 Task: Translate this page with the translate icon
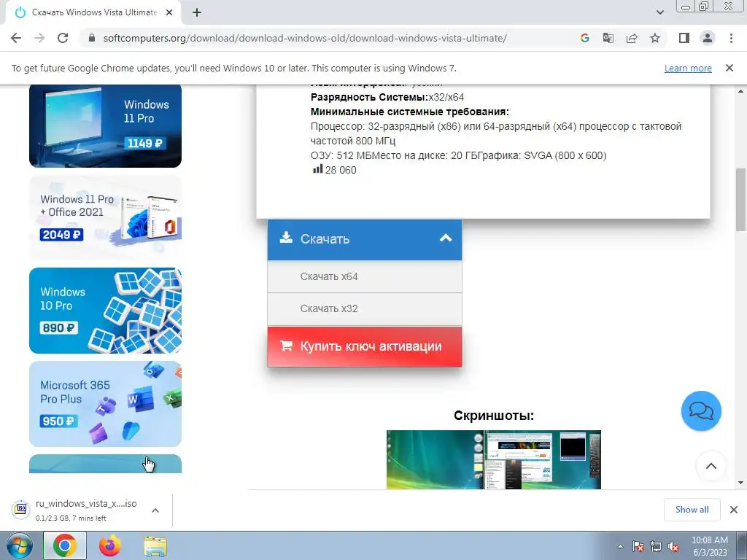coord(608,38)
